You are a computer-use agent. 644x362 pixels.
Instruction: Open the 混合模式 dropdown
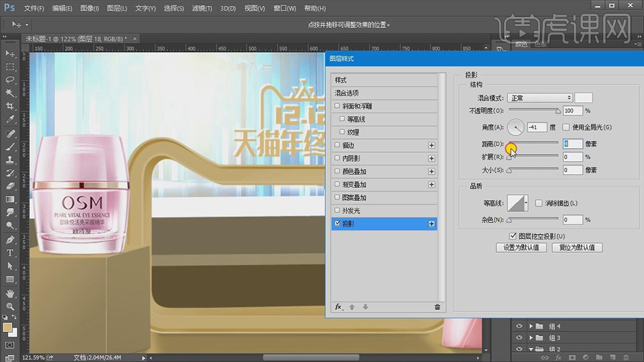(x=539, y=98)
